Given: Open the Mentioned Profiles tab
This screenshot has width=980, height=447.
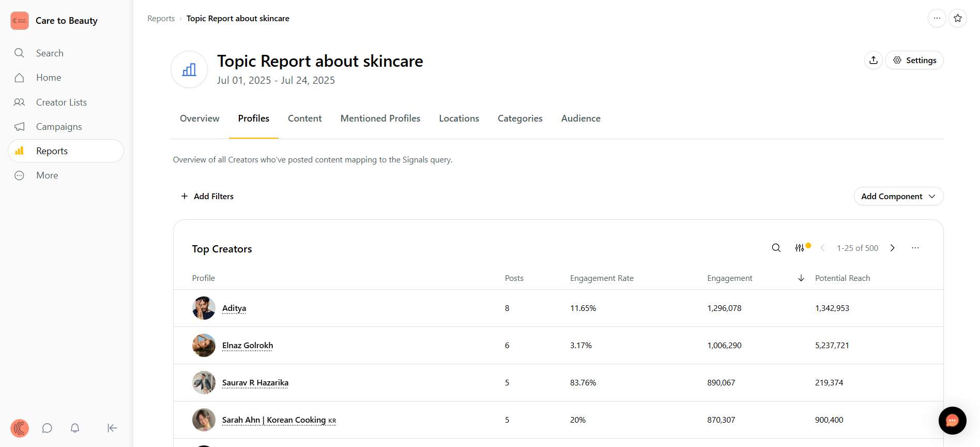Looking at the screenshot, I should pyautogui.click(x=380, y=118).
